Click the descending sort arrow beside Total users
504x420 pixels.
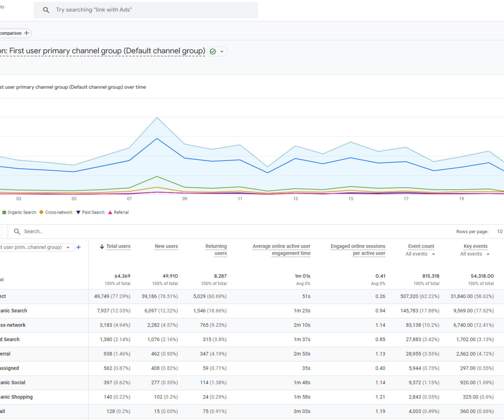coord(102,247)
